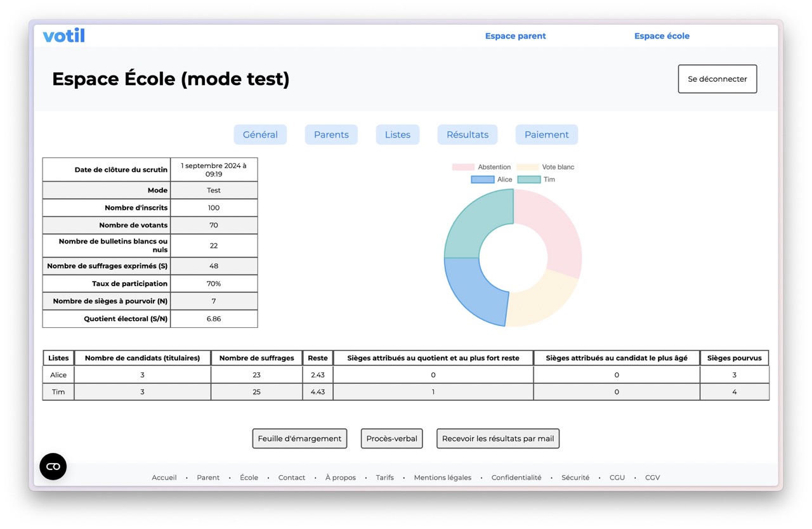Screen dimensions: 812x529
Task: Switch to the Parents tab
Action: tap(331, 134)
